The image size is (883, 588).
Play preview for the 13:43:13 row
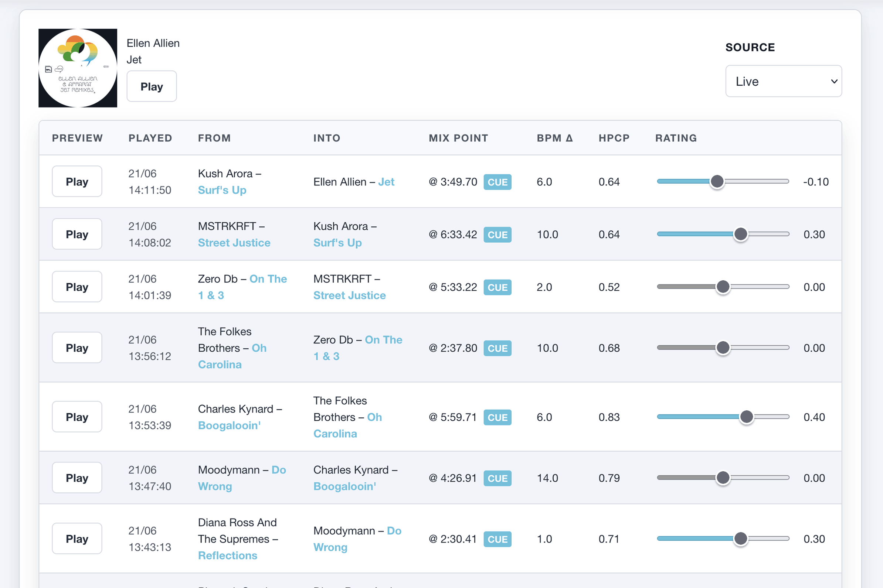[77, 539]
